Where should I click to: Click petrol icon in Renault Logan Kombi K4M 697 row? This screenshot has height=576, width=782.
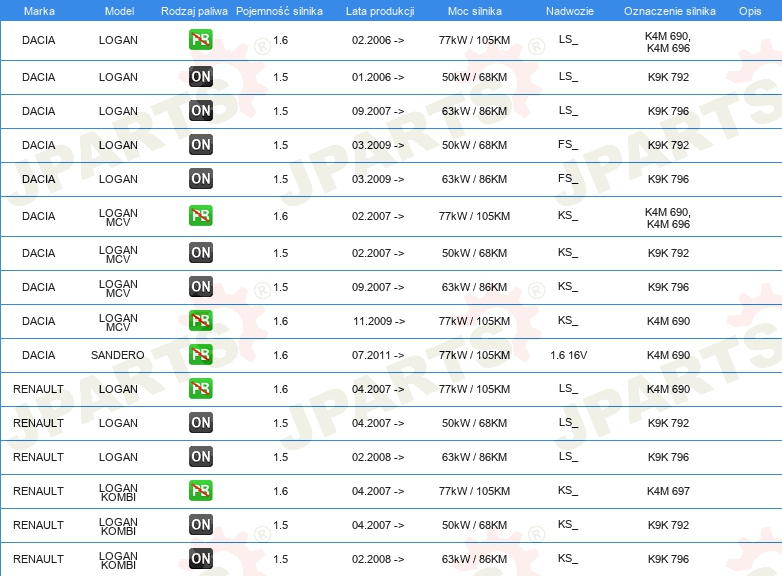pos(201,491)
